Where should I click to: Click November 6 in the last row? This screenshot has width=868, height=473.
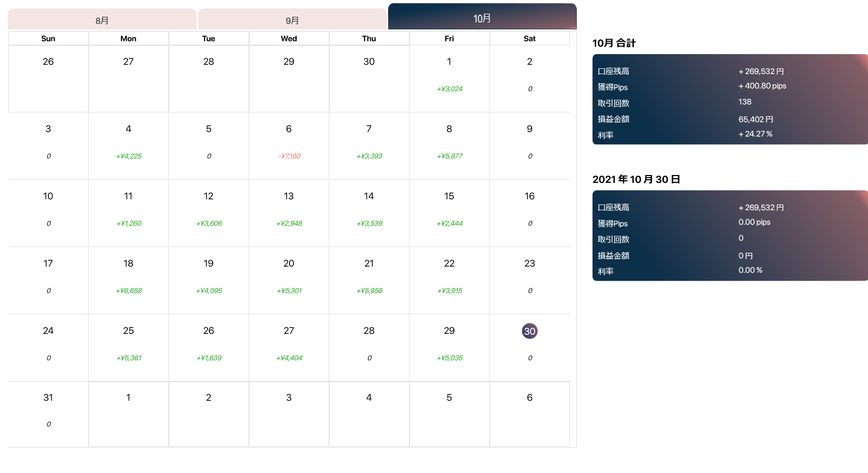click(x=529, y=414)
